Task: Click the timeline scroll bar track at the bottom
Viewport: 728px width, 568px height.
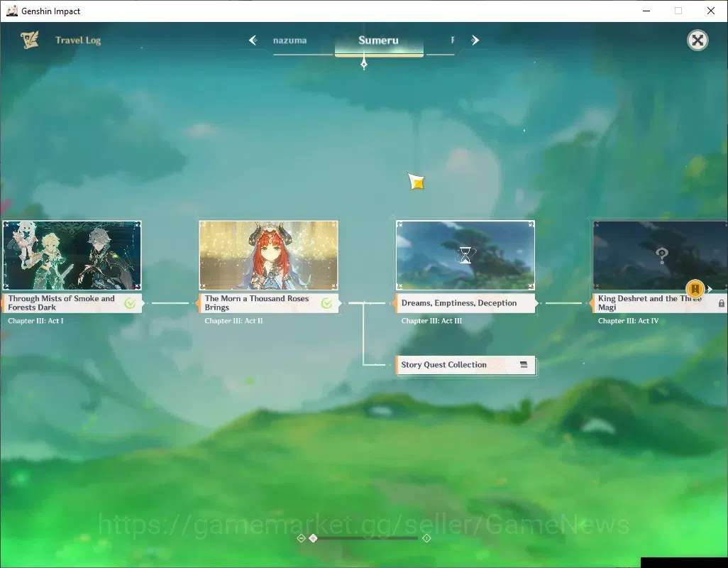Action: coord(367,538)
